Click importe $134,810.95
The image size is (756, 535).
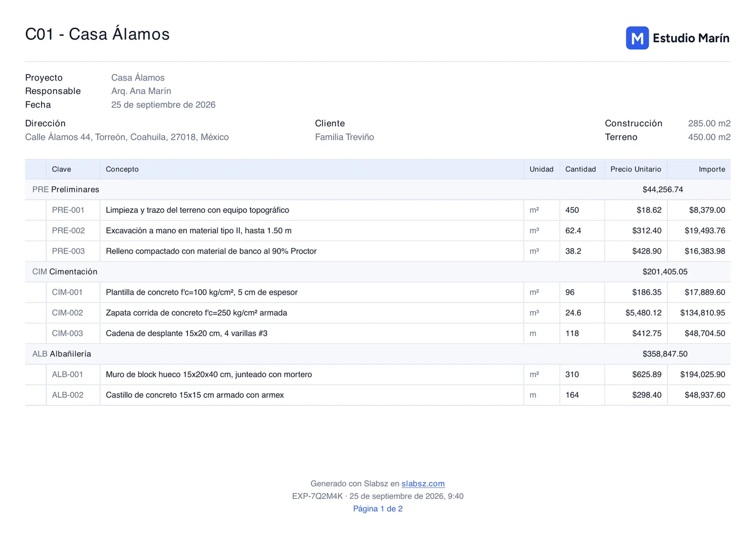(703, 313)
